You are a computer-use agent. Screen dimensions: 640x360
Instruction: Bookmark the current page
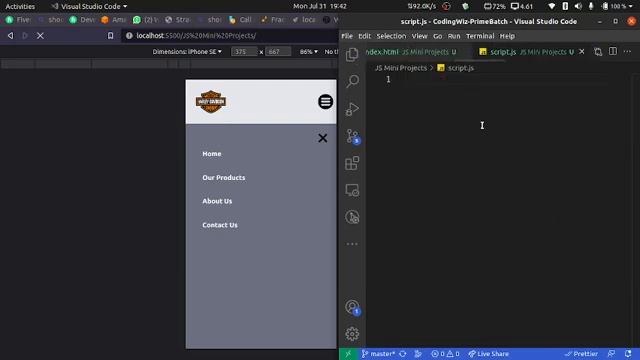tap(110, 36)
